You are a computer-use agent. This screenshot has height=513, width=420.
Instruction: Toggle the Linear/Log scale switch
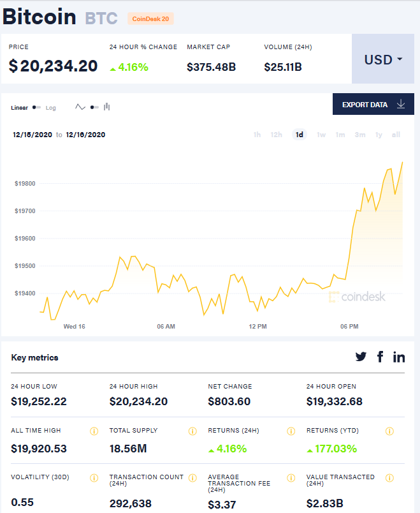[37, 108]
